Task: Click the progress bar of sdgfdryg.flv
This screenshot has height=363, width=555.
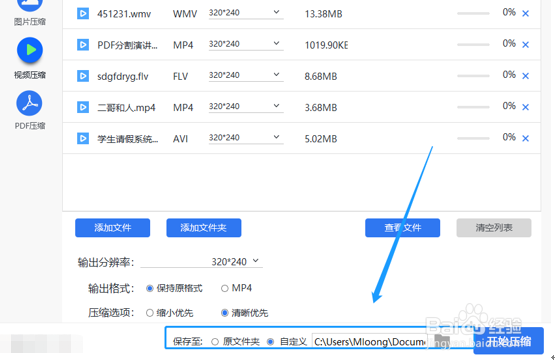Action: (473, 76)
